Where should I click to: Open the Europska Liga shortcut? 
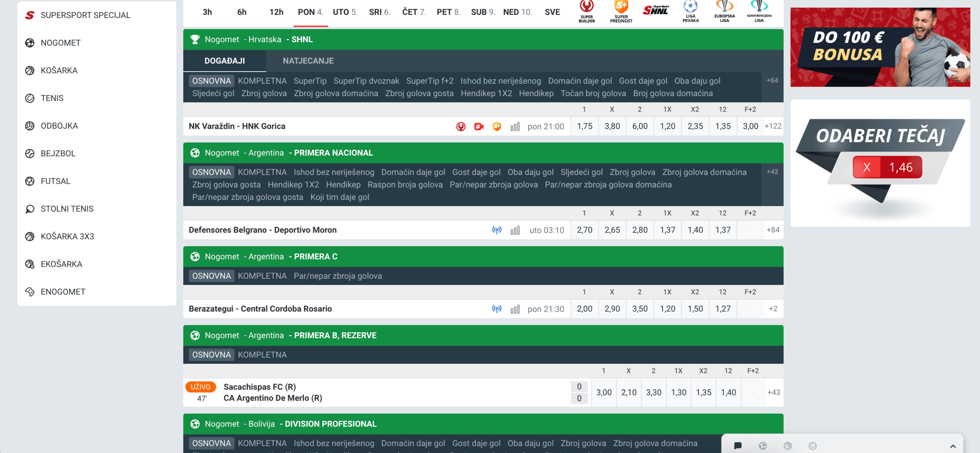click(x=724, y=11)
